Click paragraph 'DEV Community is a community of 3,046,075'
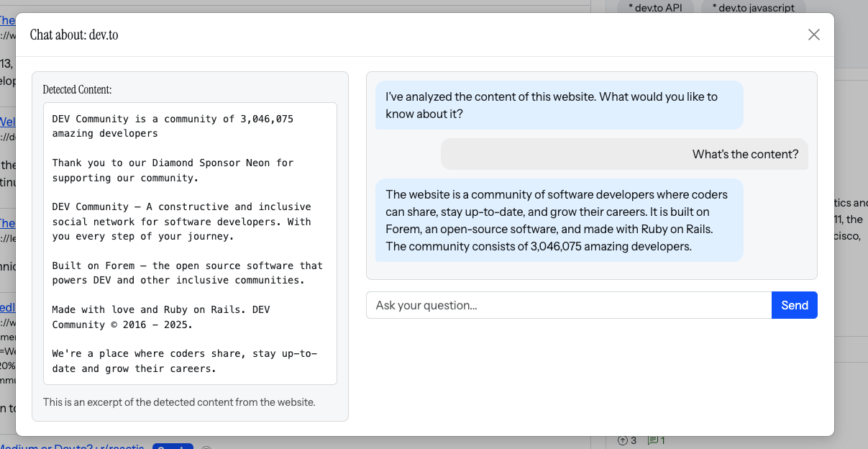This screenshot has width=868, height=449. 173,126
